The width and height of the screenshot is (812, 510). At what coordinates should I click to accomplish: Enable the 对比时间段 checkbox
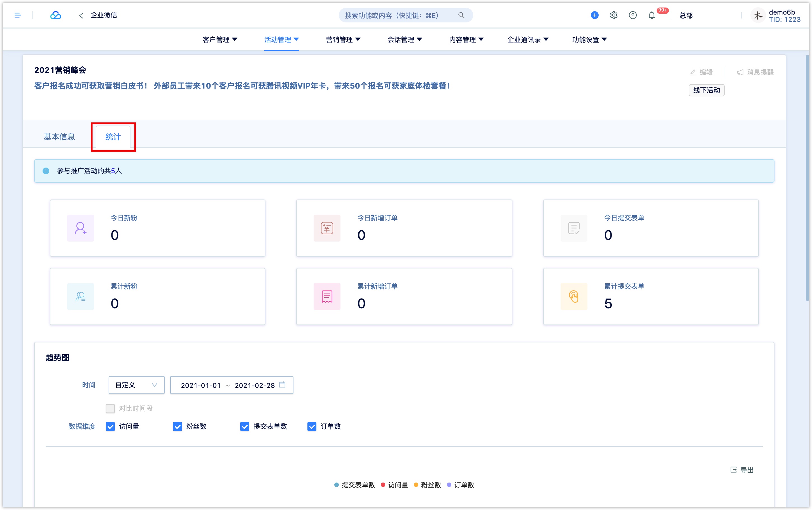click(x=110, y=409)
